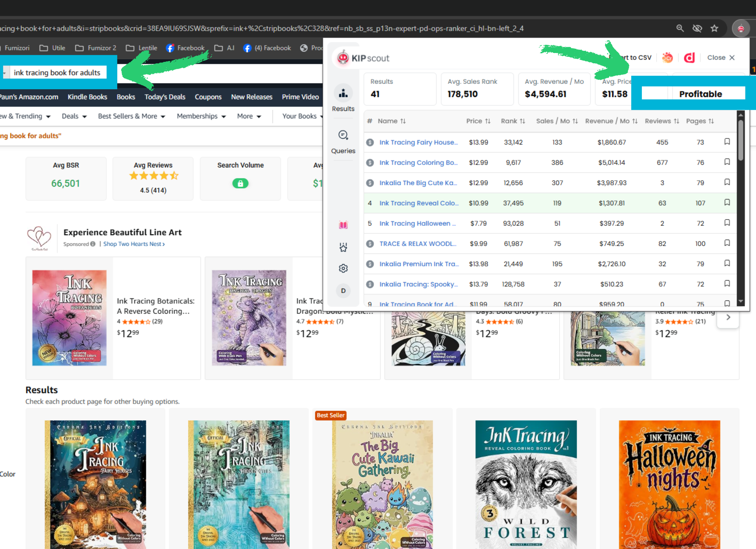Click the red 'd' icon in KIP scout header
Viewport: 756px width, 549px height.
point(689,58)
